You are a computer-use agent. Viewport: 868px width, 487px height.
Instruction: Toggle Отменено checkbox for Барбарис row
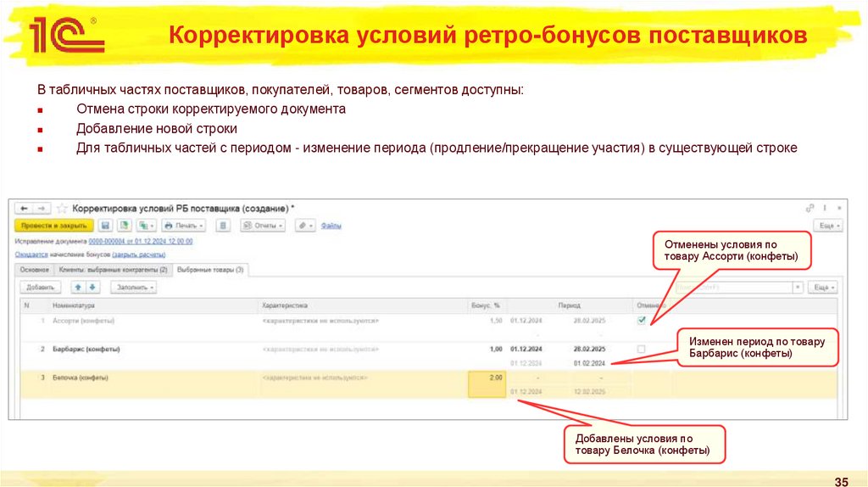[641, 349]
